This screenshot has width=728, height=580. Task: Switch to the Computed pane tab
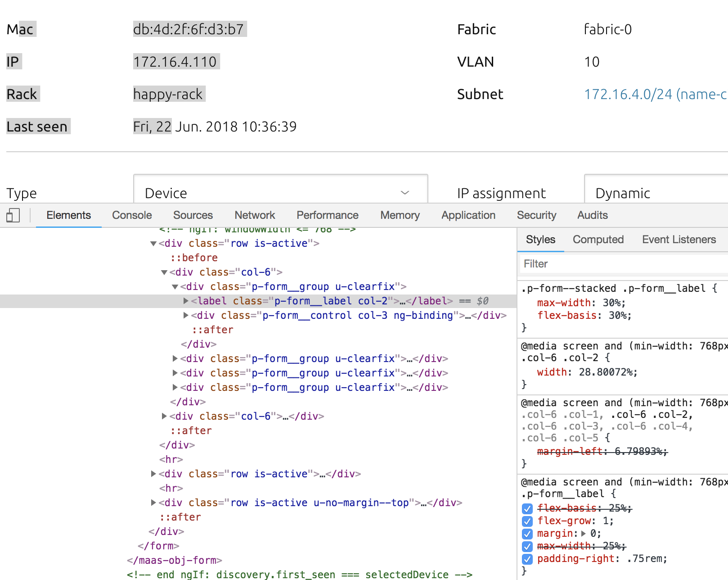pos(598,240)
